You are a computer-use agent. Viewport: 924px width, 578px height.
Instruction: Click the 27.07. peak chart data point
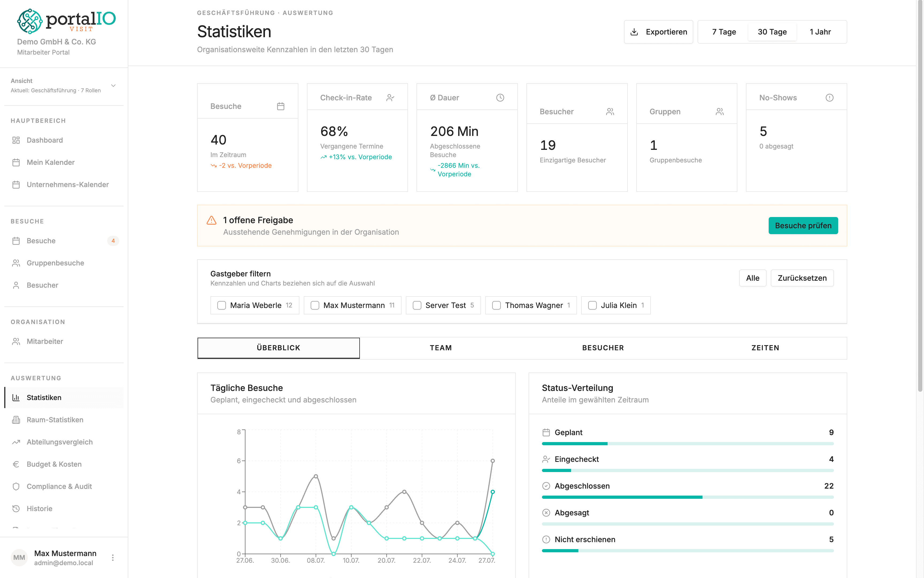[x=492, y=461]
